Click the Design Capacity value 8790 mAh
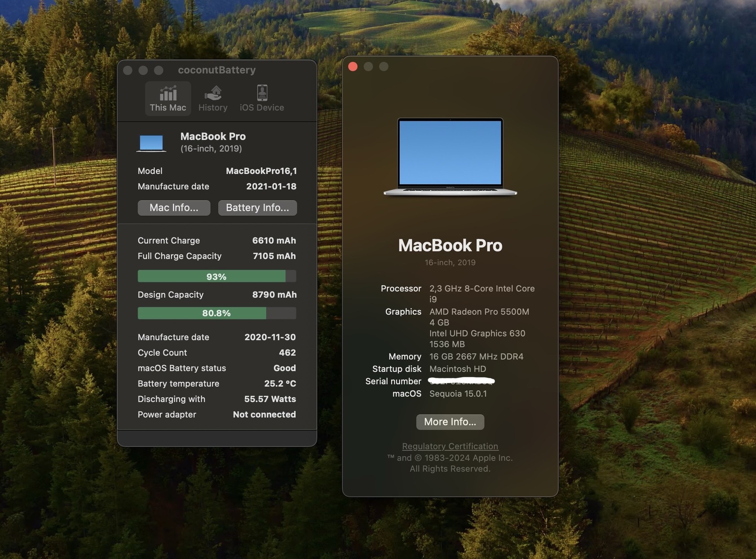Viewport: 756px width, 559px height. point(274,295)
